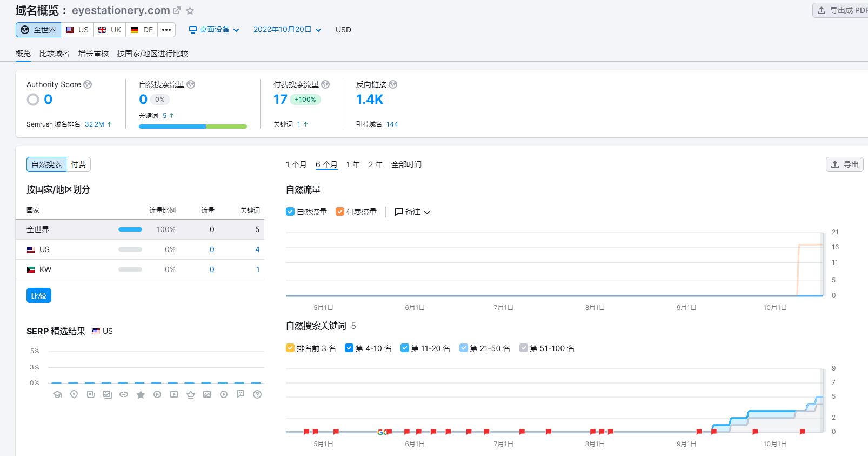Select the news article SERP feature icon
The width and height of the screenshot is (868, 456).
tap(91, 394)
